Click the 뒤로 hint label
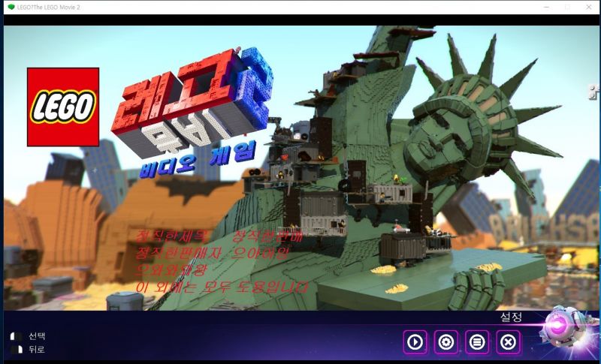Screen dimensions: 601x364 (x=37, y=350)
